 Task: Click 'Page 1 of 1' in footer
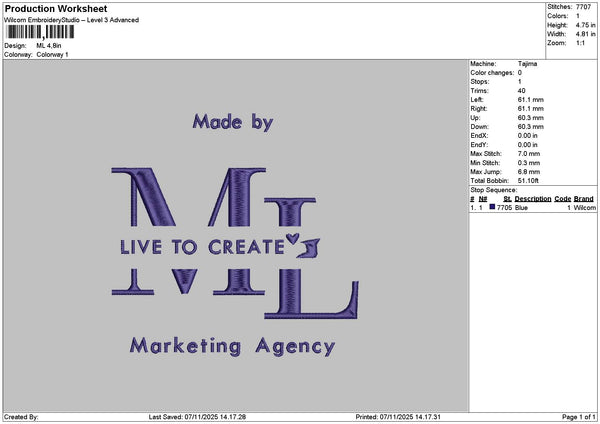pyautogui.click(x=579, y=417)
